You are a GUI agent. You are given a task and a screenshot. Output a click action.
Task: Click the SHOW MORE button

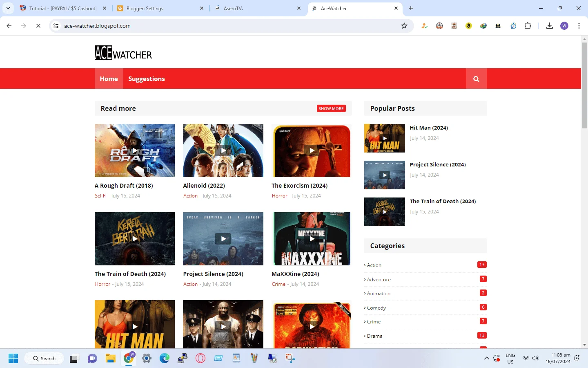click(331, 108)
